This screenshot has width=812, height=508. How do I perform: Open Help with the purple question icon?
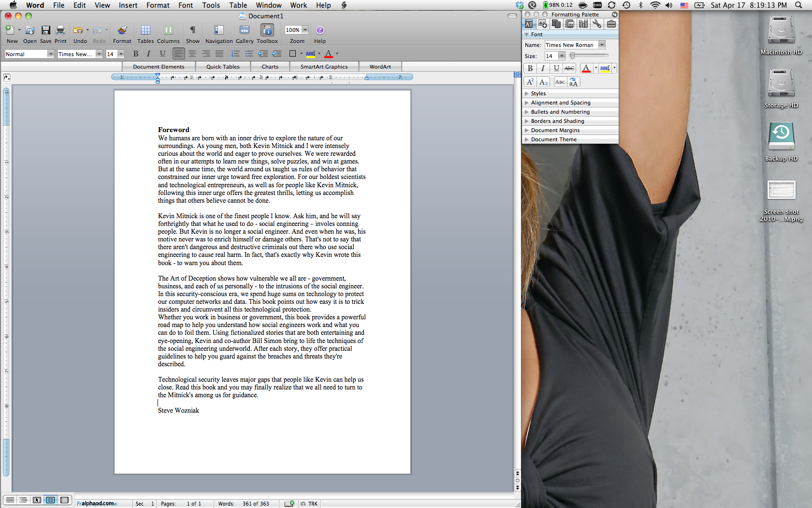click(320, 30)
